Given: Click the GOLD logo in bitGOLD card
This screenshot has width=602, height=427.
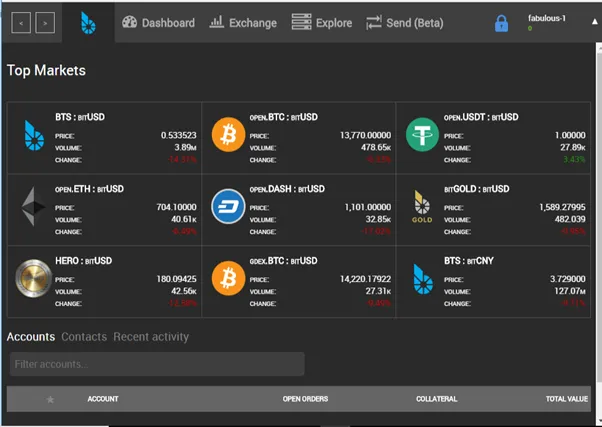Looking at the screenshot, I should point(422,207).
